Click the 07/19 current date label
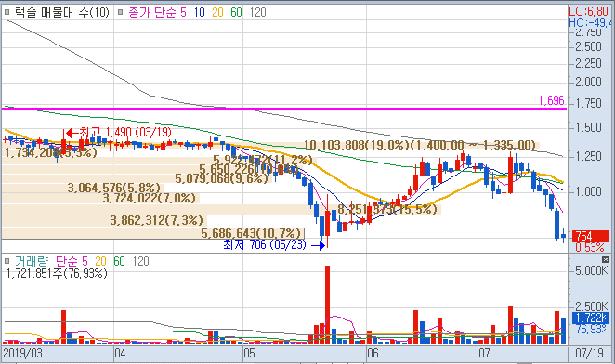 pyautogui.click(x=590, y=353)
